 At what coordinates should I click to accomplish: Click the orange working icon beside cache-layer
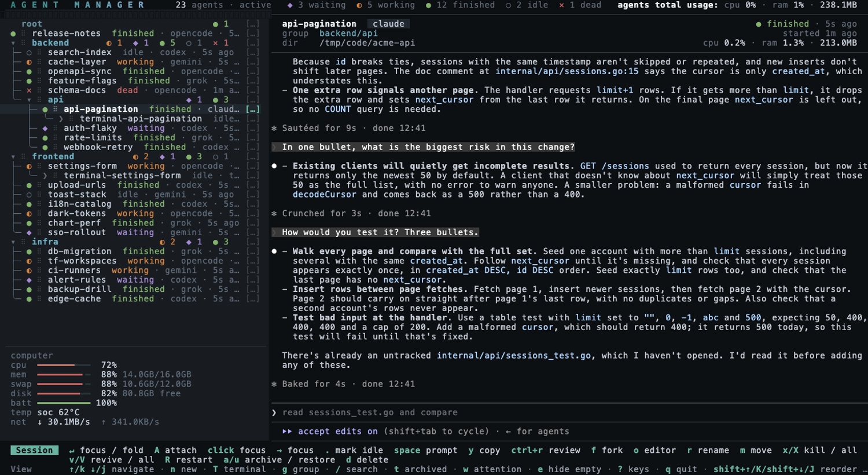(29, 62)
